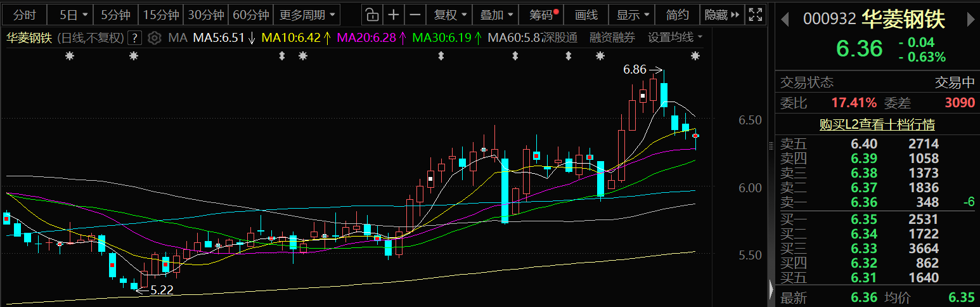Toggle the 筹码 chip distribution view
Screen dimensions: 980x307
pos(543,14)
